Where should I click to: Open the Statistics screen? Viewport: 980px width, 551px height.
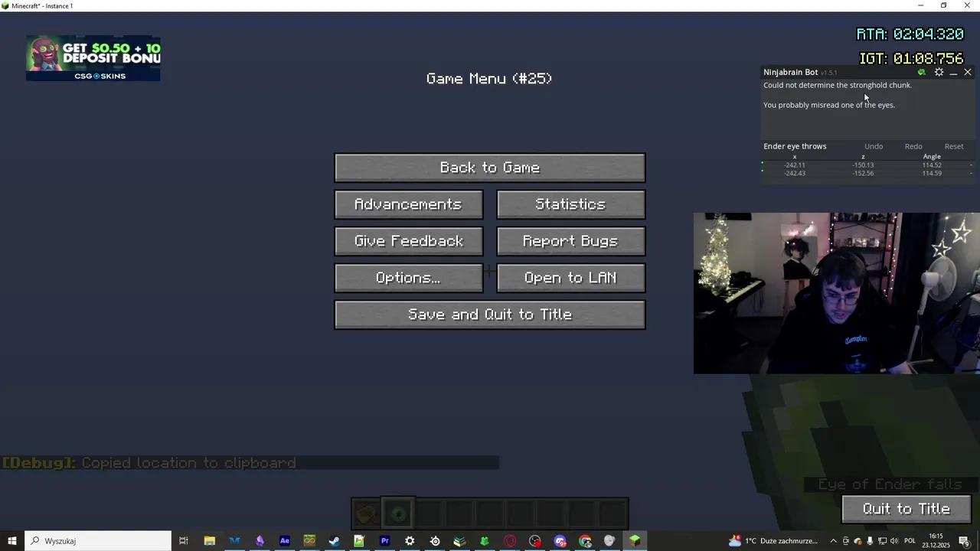click(x=571, y=204)
